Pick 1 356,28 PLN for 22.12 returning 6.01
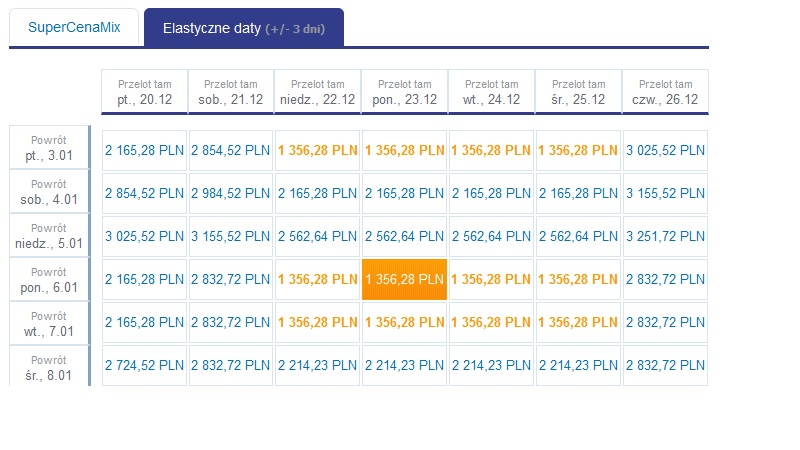This screenshot has width=800, height=450. click(317, 279)
